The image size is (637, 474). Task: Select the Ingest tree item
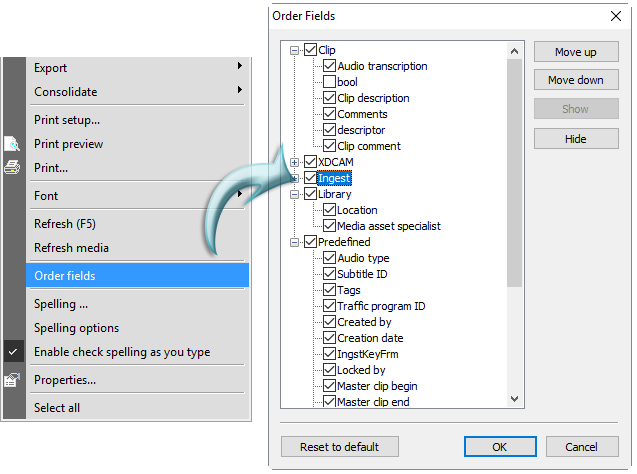(334, 178)
